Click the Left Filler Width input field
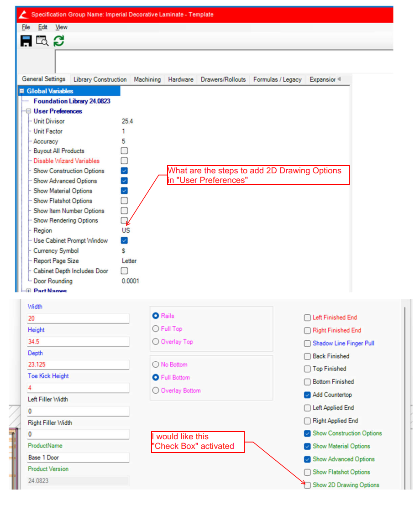 (78, 411)
